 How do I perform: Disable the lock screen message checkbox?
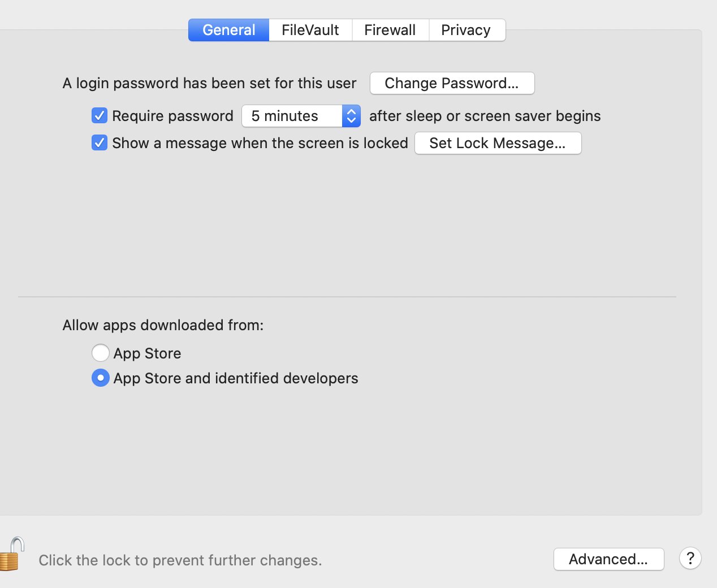pyautogui.click(x=100, y=143)
